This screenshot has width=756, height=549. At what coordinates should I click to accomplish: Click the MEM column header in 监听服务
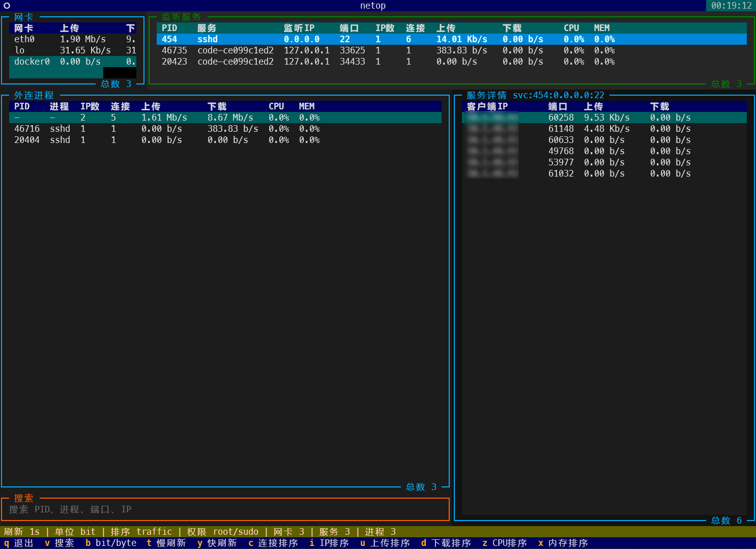click(602, 28)
